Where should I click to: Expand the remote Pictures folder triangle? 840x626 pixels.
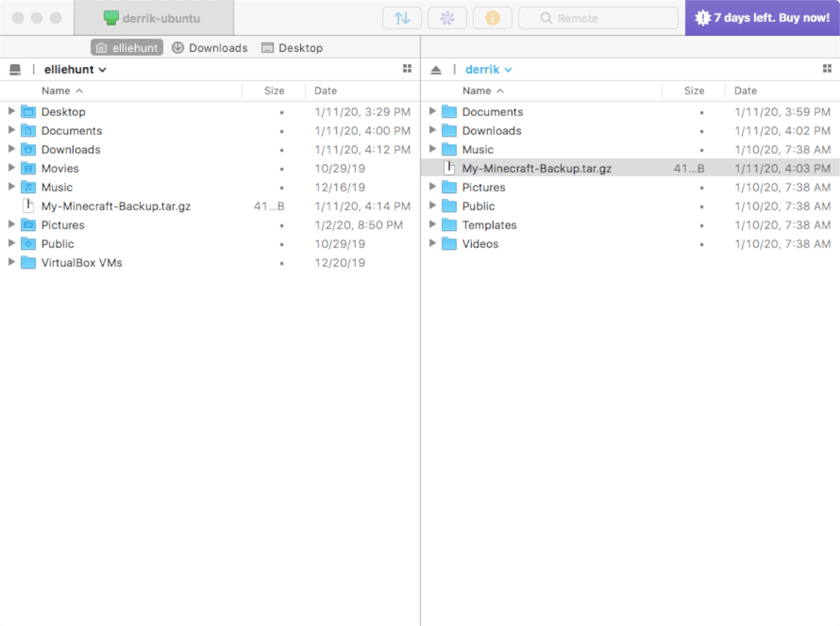pyautogui.click(x=433, y=187)
